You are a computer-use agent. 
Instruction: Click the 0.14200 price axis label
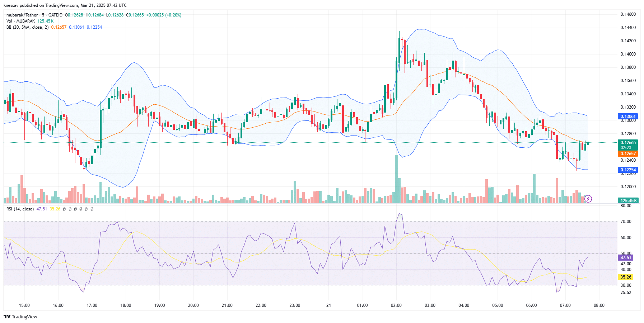(628, 41)
